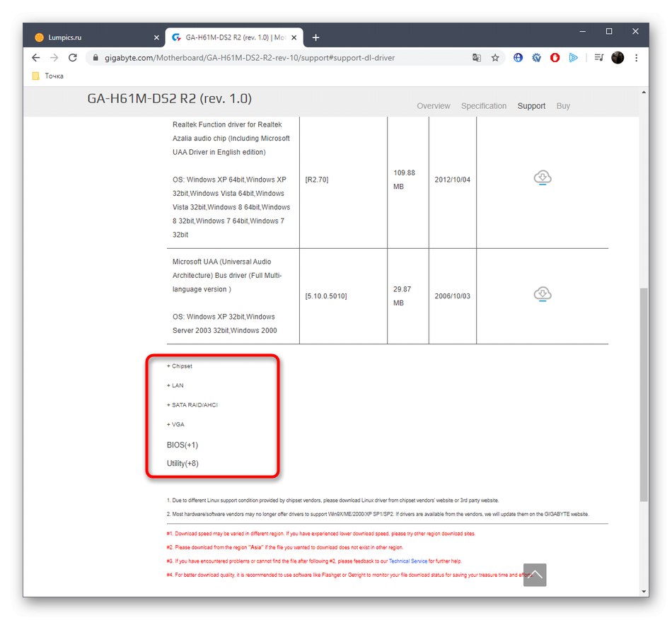Screen dimensions: 672x620
Task: Open the Support section
Action: click(531, 106)
